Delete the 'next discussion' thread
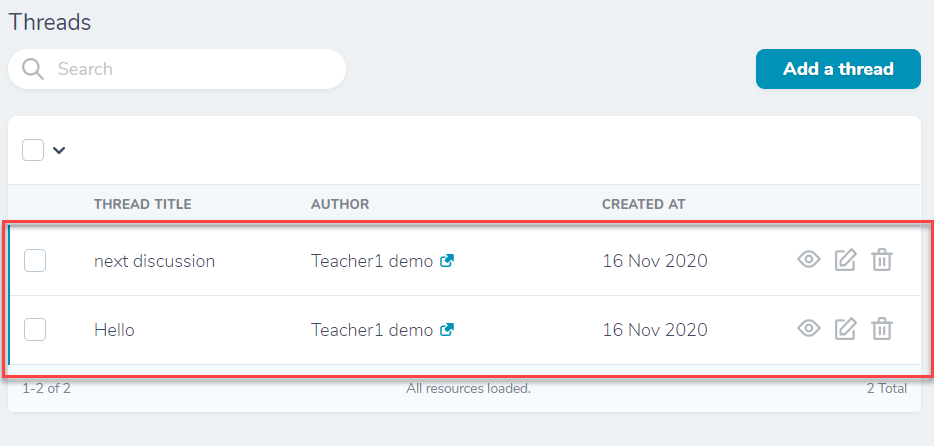 click(882, 260)
